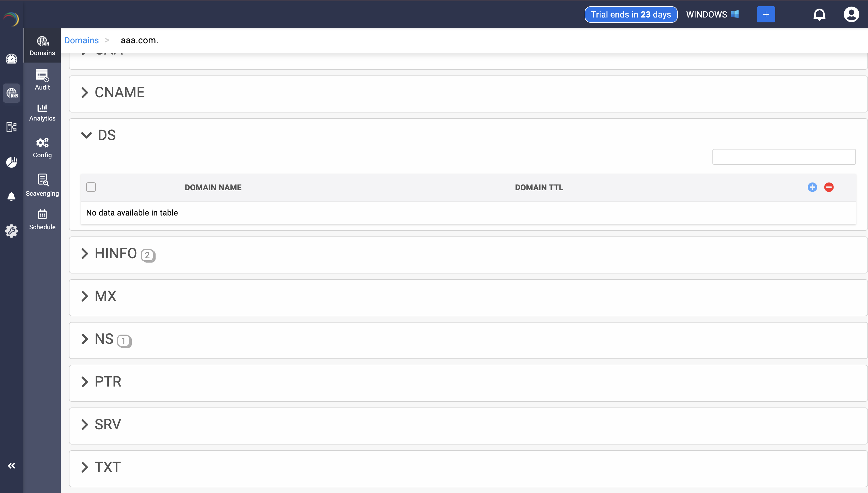The image size is (868, 493).
Task: Open the Analytics menu item
Action: point(42,112)
